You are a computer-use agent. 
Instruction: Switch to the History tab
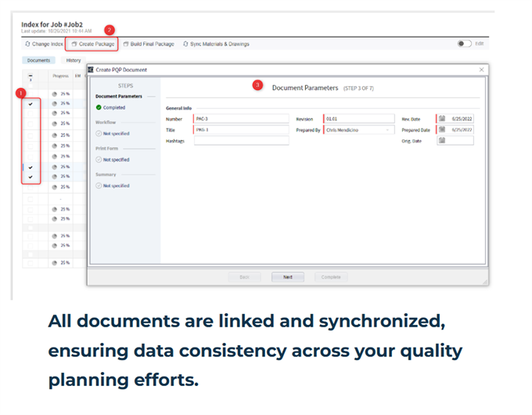(73, 60)
